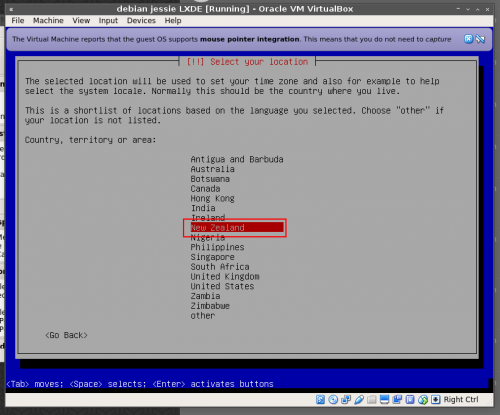The width and height of the screenshot is (500, 415).
Task: Click the USB devices status icon
Action: coord(359,399)
